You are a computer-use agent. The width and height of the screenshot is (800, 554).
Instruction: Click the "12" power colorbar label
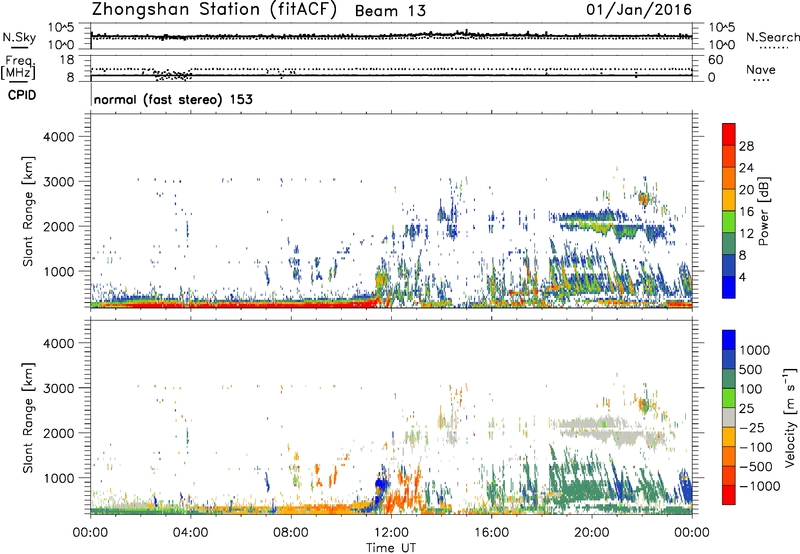(x=746, y=234)
